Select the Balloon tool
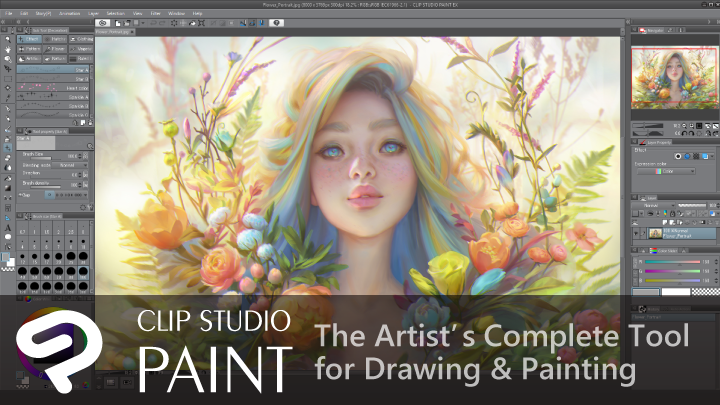Viewport: 720px width, 405px height. (7, 237)
